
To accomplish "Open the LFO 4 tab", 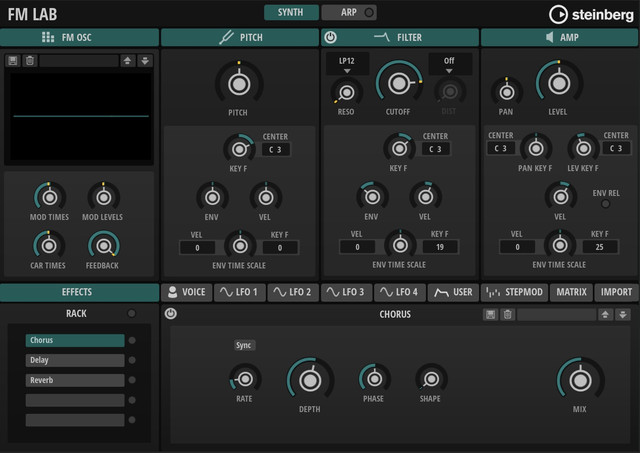I will click(400, 292).
